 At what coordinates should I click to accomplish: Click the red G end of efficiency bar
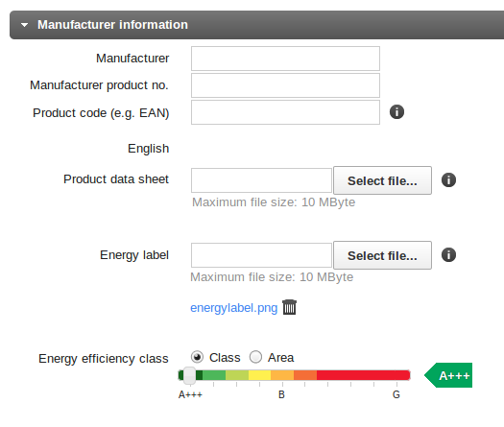[x=398, y=375]
